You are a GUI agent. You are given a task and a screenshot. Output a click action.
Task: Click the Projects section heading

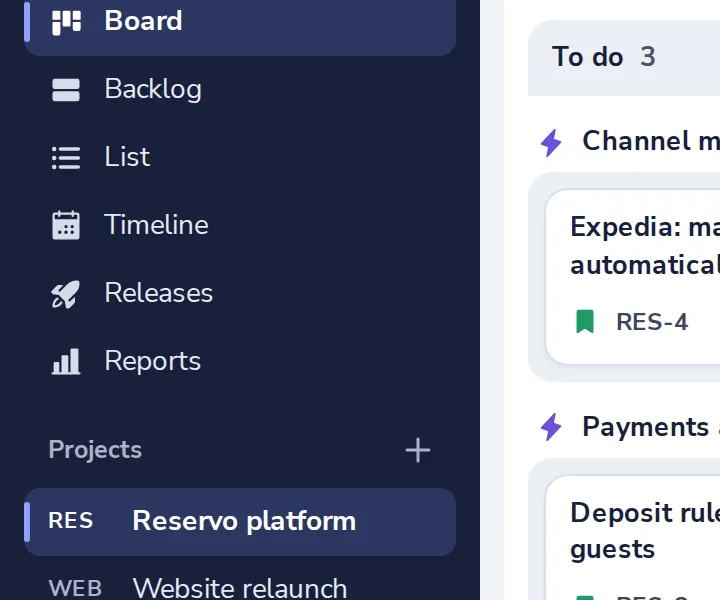(x=95, y=450)
